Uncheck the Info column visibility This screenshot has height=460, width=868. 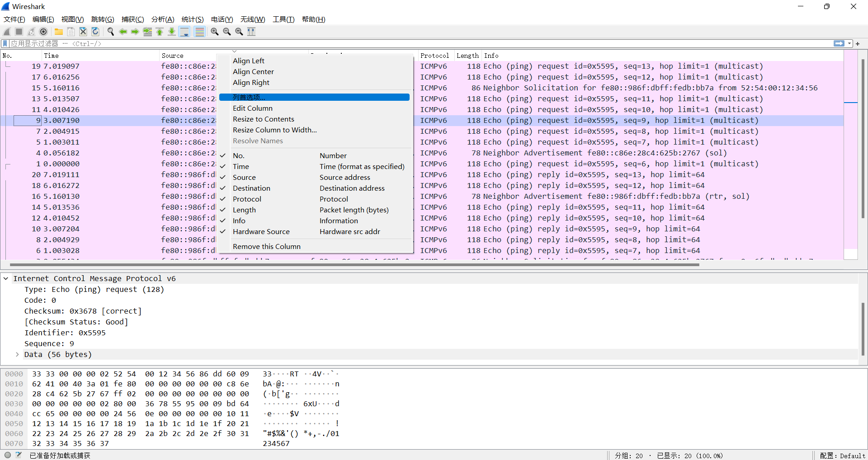click(x=315, y=221)
